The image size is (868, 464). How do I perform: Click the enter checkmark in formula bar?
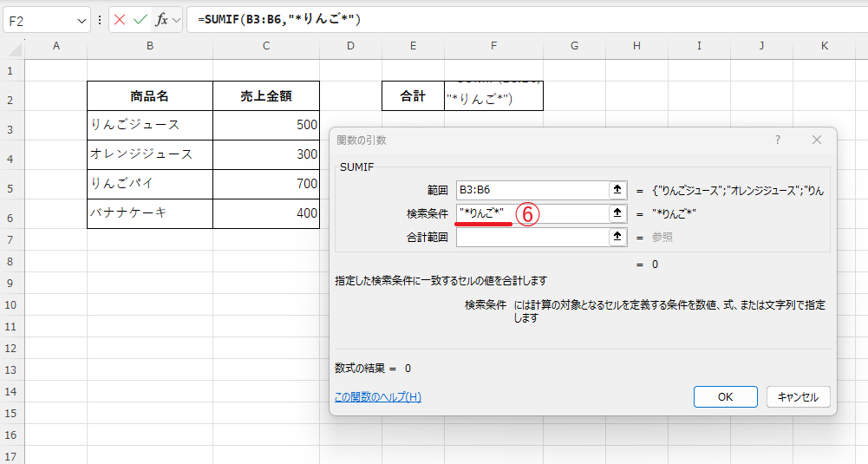pyautogui.click(x=140, y=21)
